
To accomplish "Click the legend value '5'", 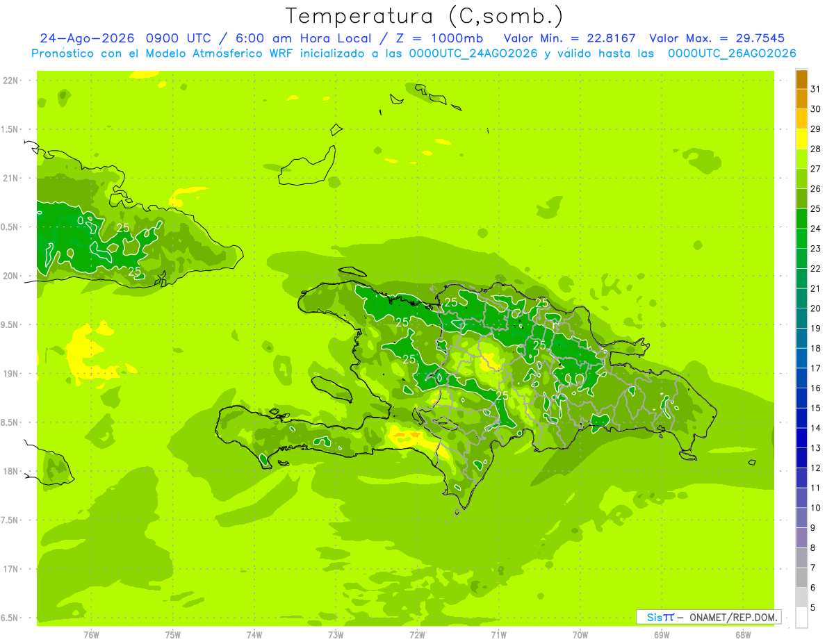I will coord(813,608).
